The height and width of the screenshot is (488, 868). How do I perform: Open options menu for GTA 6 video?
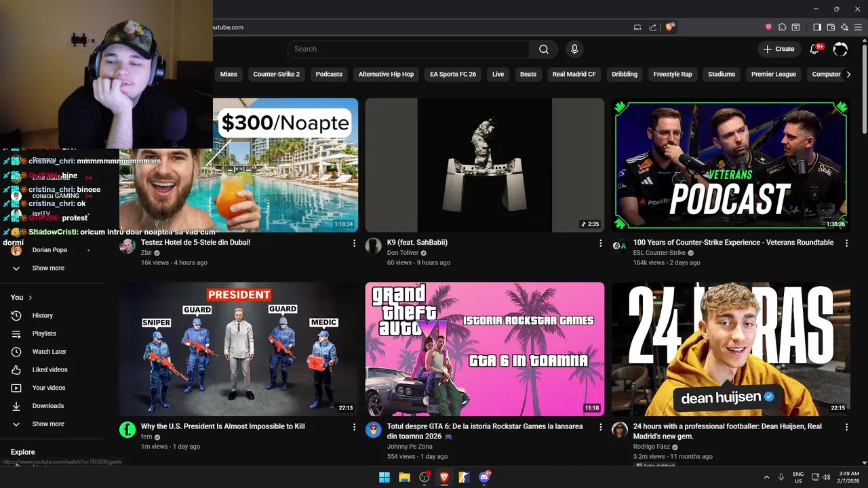tap(600, 427)
